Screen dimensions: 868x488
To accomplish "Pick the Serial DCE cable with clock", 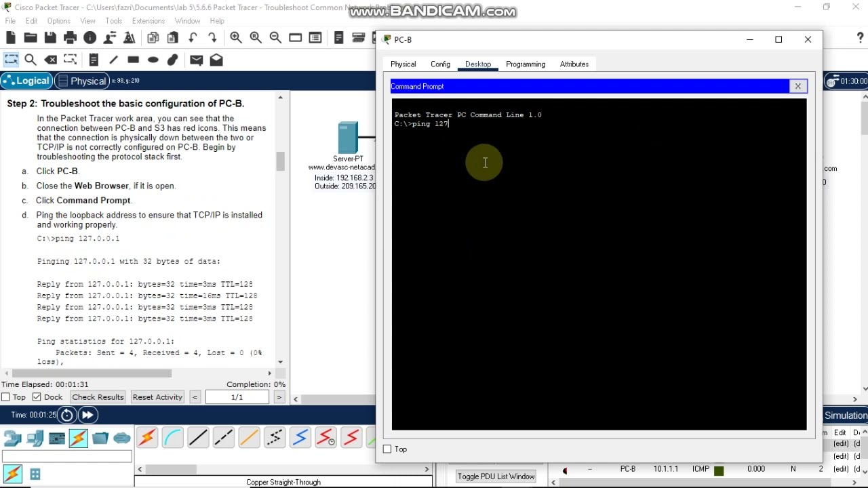I will pyautogui.click(x=325, y=438).
